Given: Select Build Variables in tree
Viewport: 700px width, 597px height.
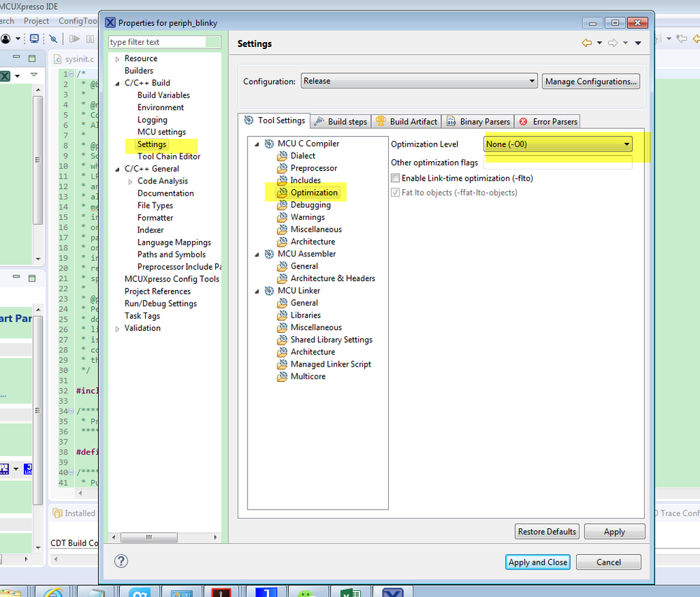Looking at the screenshot, I should coord(163,95).
